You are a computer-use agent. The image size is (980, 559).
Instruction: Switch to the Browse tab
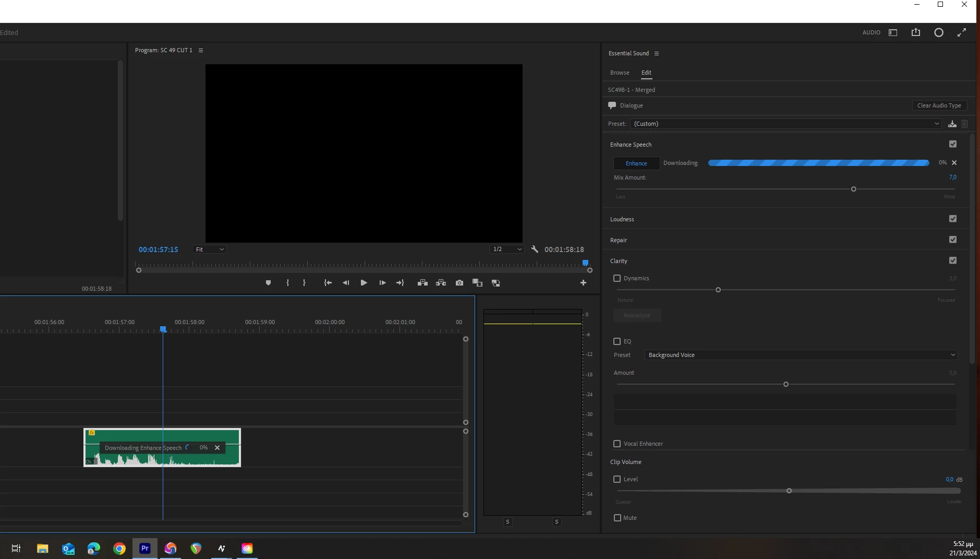coord(620,73)
